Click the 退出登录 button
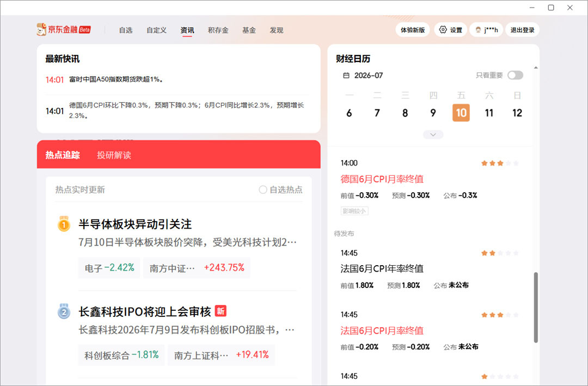 522,30
